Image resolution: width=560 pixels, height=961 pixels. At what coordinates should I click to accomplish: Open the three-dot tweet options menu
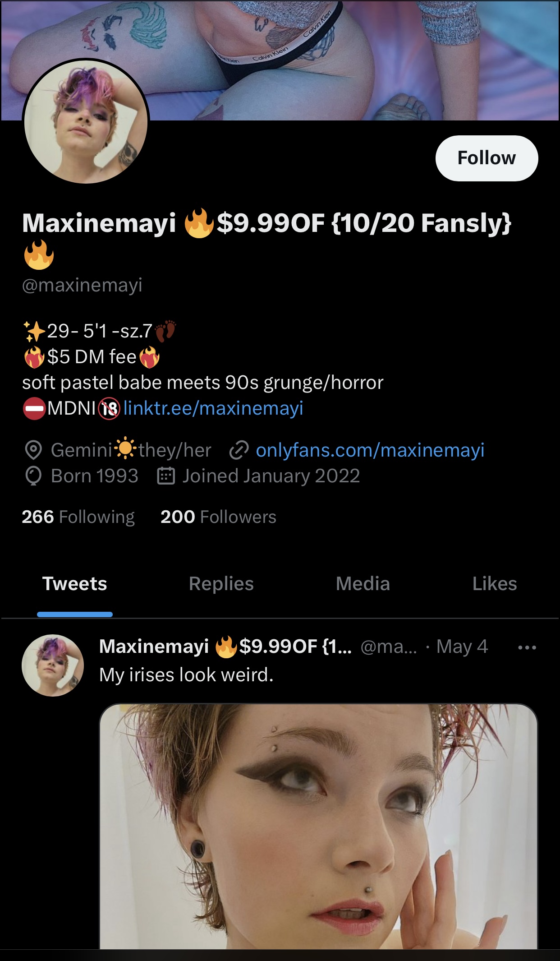[x=527, y=647]
